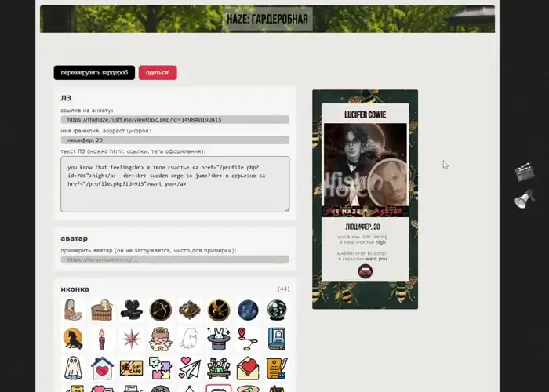Focus the 'ссылка на анкету' URL field
Viewport: 549px width, 392px height.
tap(175, 119)
